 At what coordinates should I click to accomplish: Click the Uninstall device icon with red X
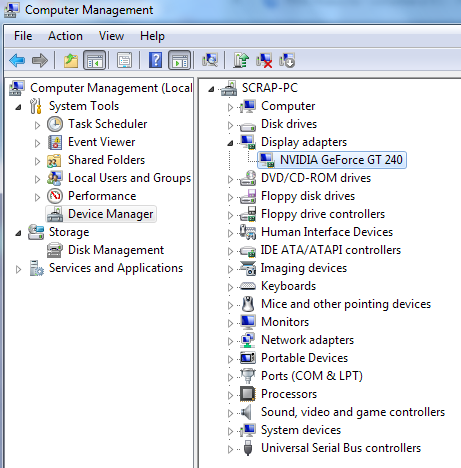[x=264, y=60]
